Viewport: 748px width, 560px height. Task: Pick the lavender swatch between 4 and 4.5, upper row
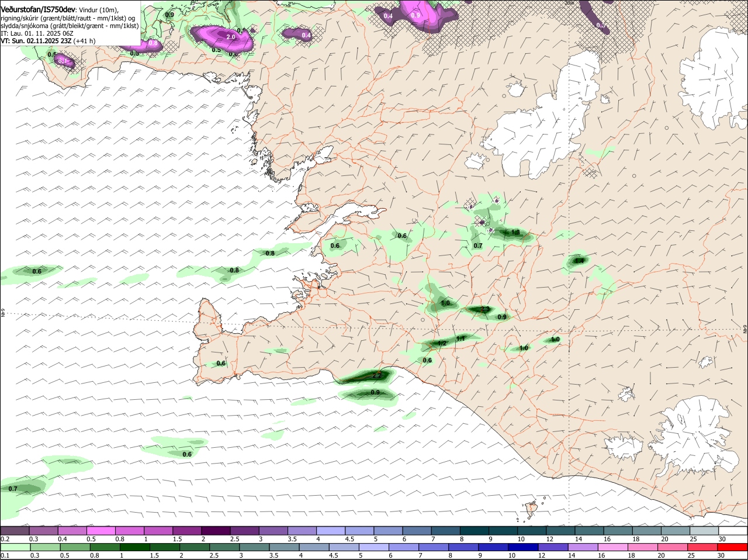coord(331,531)
